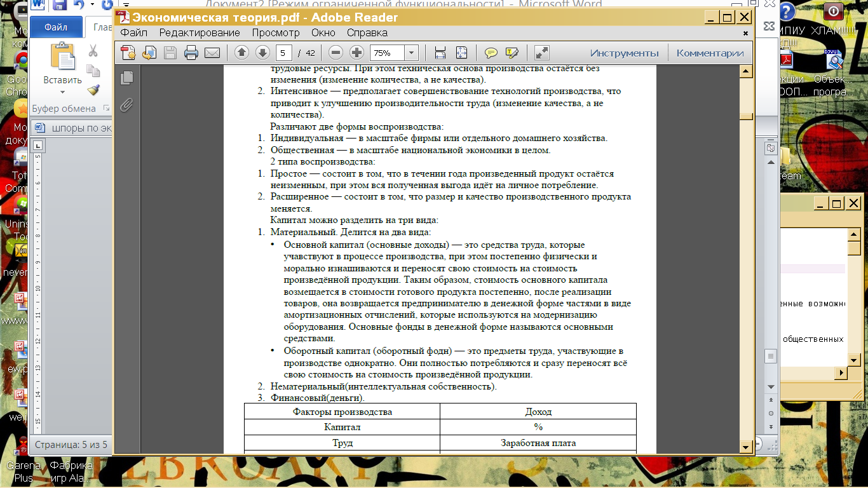Open the Комментарии pane in Adobe Reader

coord(710,53)
